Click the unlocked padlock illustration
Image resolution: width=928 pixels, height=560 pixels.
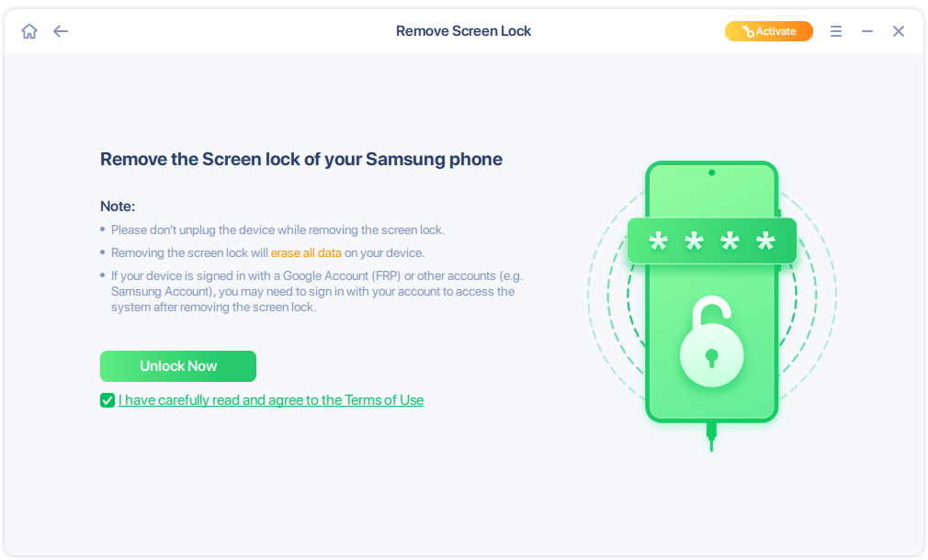712,340
